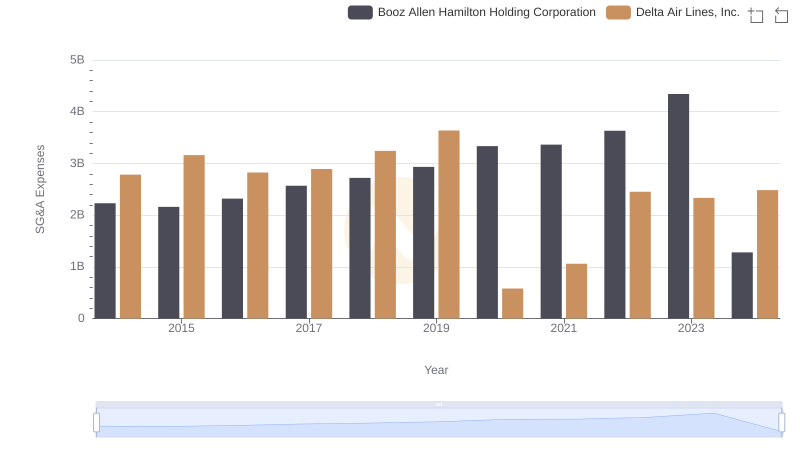Select the Delta Air Lines bar for 2017
The width and height of the screenshot is (800, 461).
click(321, 244)
